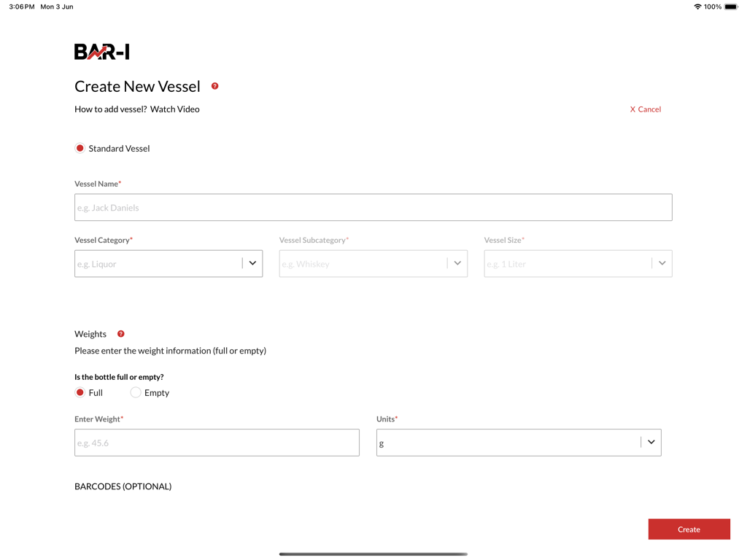Tap the battery icon in status bar

pyautogui.click(x=730, y=7)
